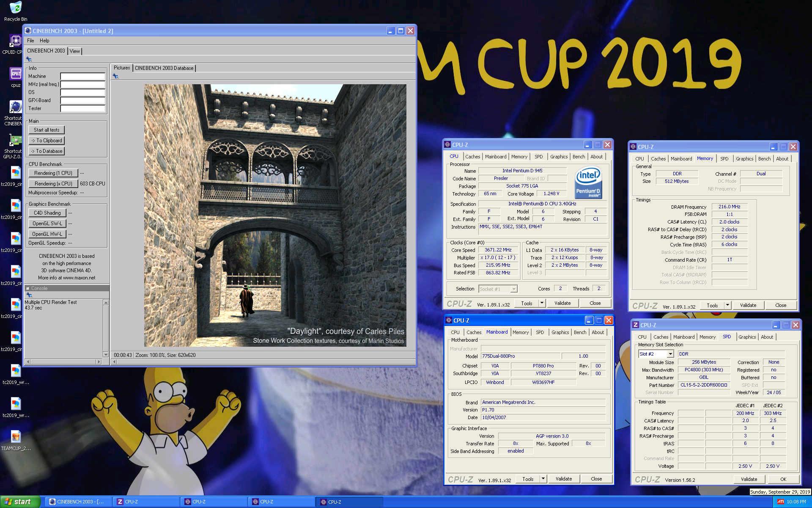Click the '43.7 sec' console result line

[x=33, y=308]
